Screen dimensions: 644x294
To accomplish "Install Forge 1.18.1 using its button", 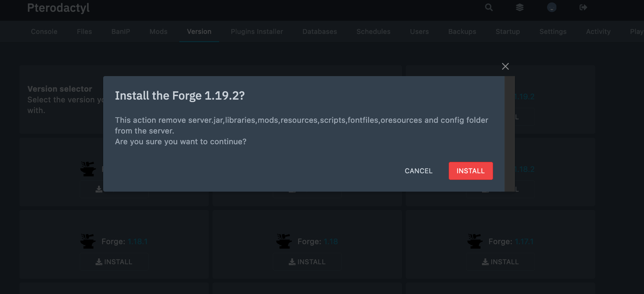I will click(114, 262).
